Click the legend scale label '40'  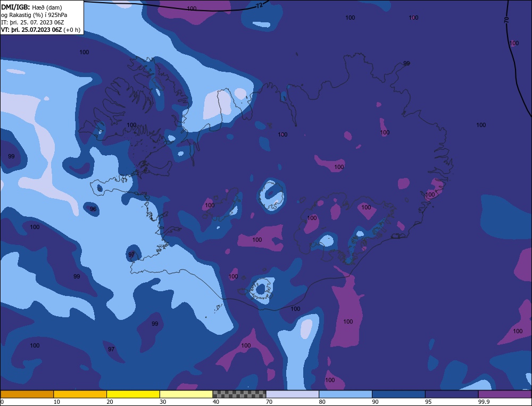[x=216, y=402]
